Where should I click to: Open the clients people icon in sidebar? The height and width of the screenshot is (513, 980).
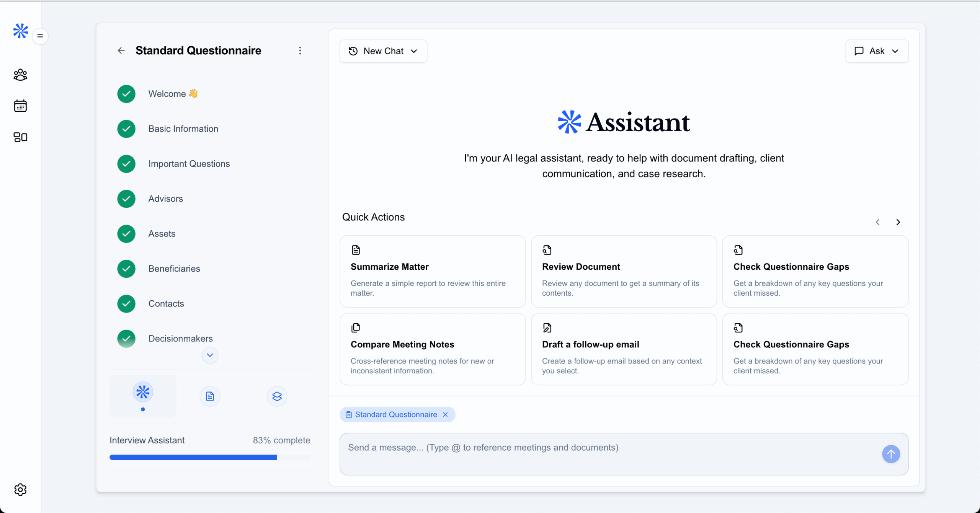pyautogui.click(x=20, y=75)
